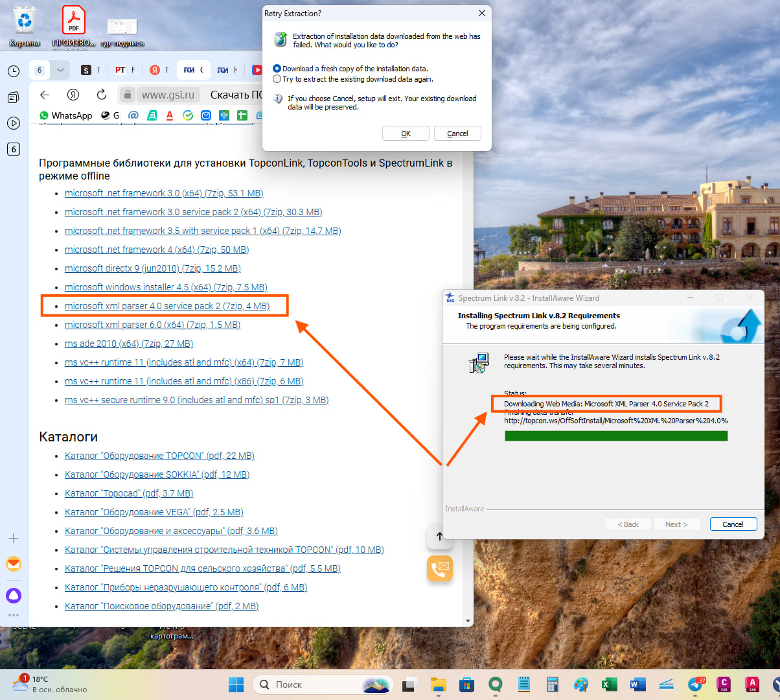This screenshot has height=700, width=780.
Task: Open Telegram from the taskbar
Action: tap(696, 684)
